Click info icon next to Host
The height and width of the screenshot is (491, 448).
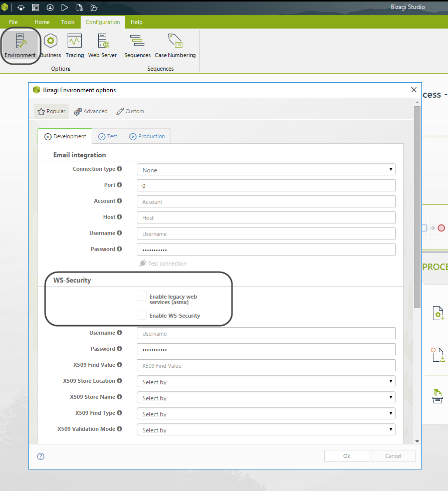pos(119,216)
